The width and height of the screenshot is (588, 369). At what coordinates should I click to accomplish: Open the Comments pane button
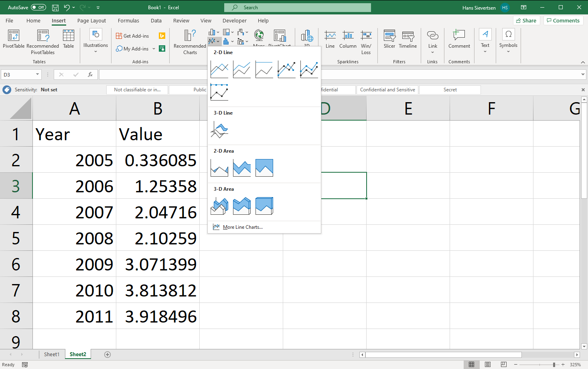click(x=563, y=20)
